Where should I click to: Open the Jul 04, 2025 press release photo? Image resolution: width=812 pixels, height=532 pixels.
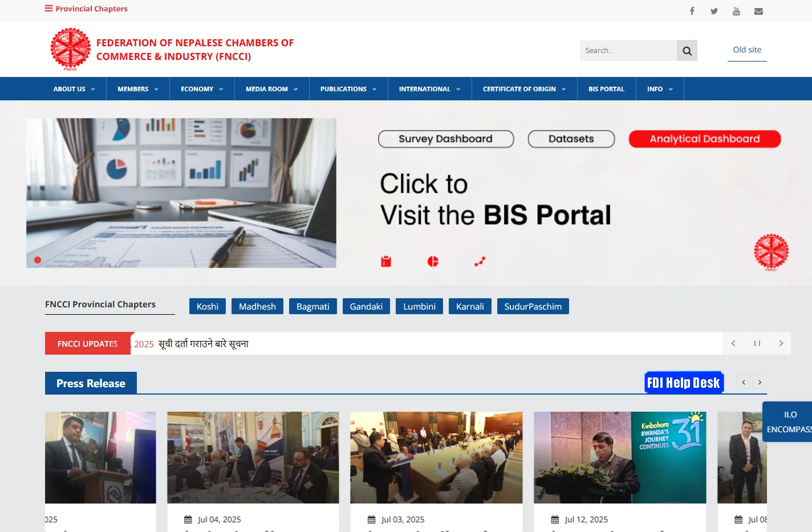[253, 457]
